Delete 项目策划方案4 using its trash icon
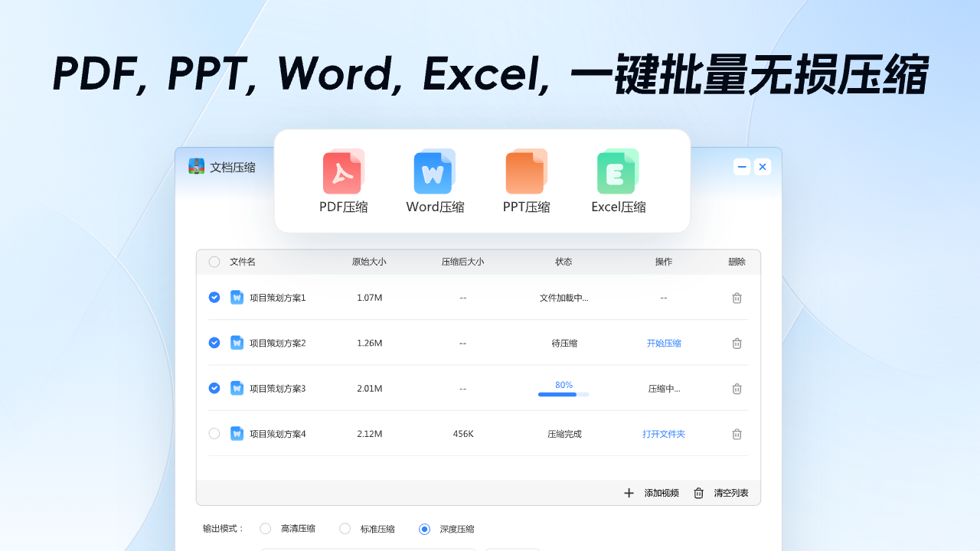This screenshot has height=551, width=980. pyautogui.click(x=737, y=434)
